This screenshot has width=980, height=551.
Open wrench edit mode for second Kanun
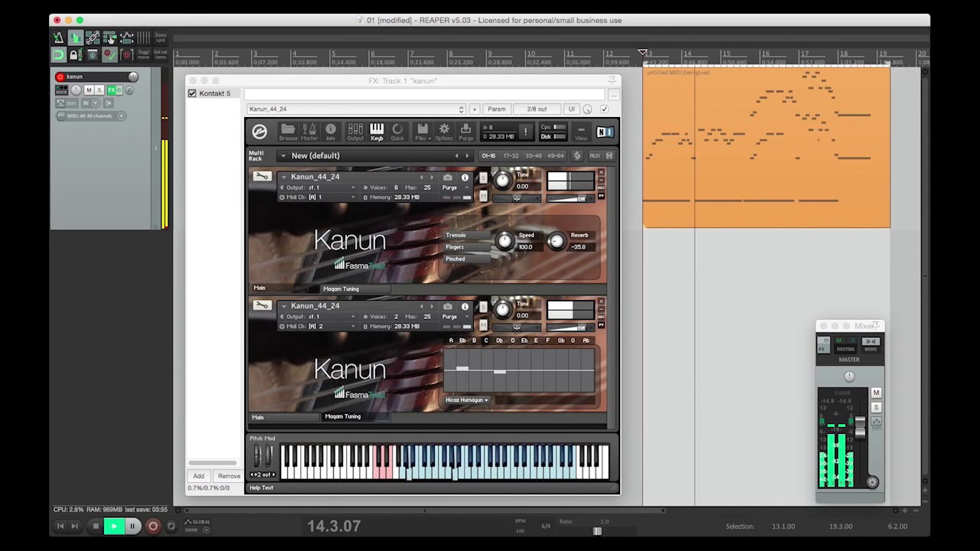pyautogui.click(x=262, y=306)
